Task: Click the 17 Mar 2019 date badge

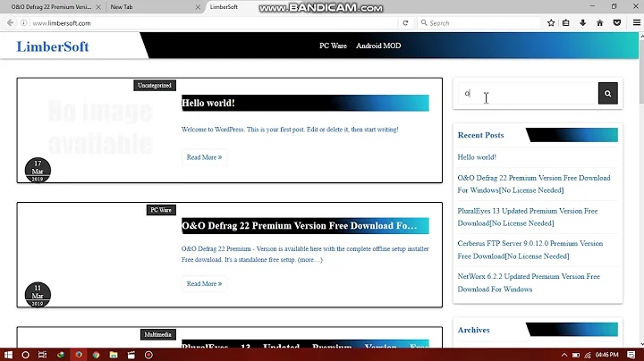Action: pyautogui.click(x=38, y=170)
